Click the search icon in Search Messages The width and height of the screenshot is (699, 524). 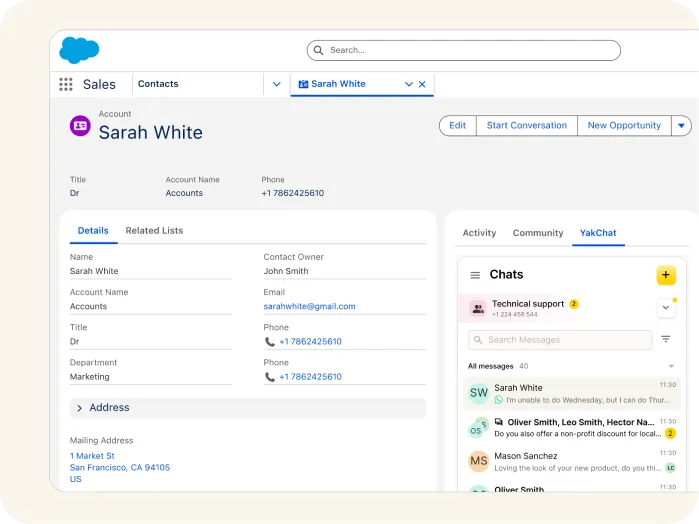478,340
